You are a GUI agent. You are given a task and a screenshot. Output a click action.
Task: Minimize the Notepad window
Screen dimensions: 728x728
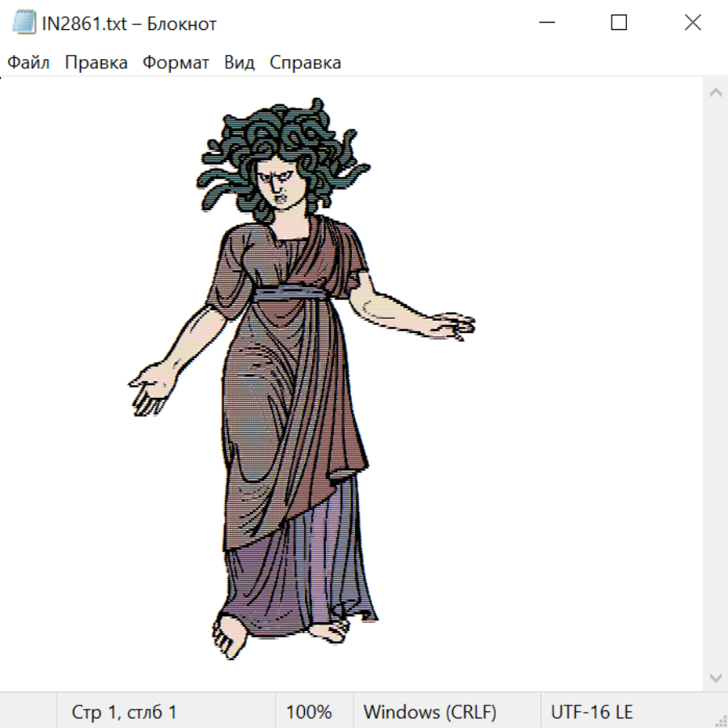click(x=546, y=23)
